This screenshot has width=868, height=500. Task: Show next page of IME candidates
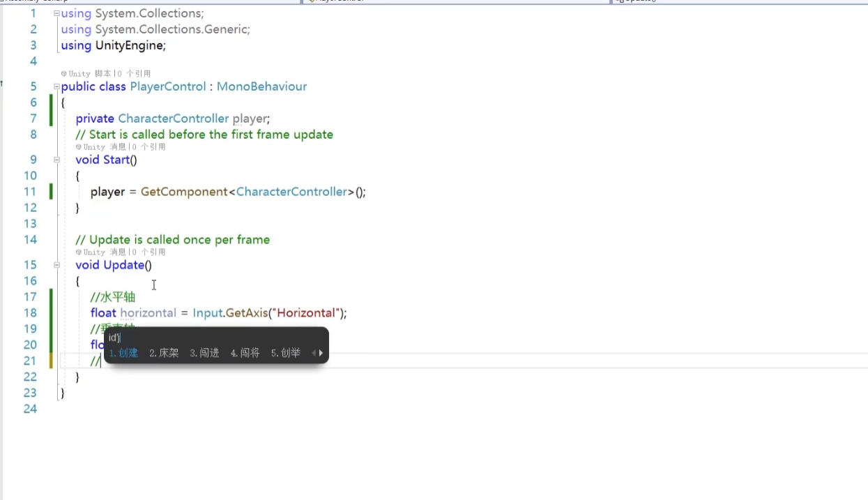click(321, 353)
